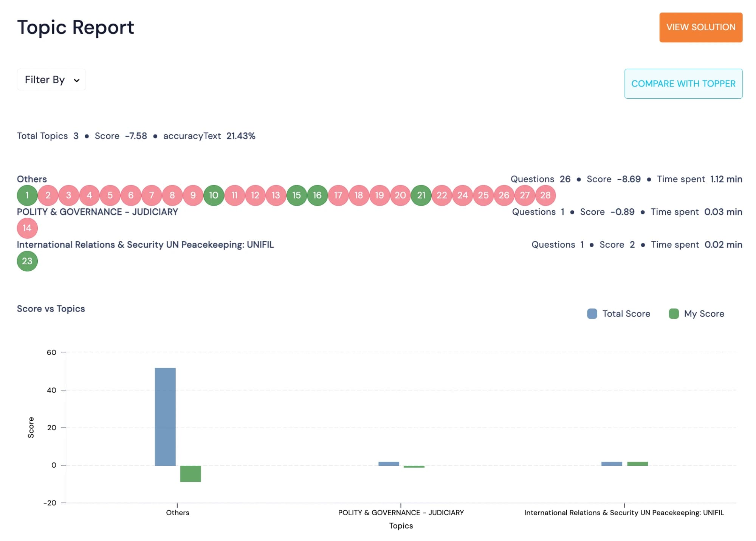Screen dimensions: 756x541
Task: Select green question 16 circle
Action: (x=317, y=195)
